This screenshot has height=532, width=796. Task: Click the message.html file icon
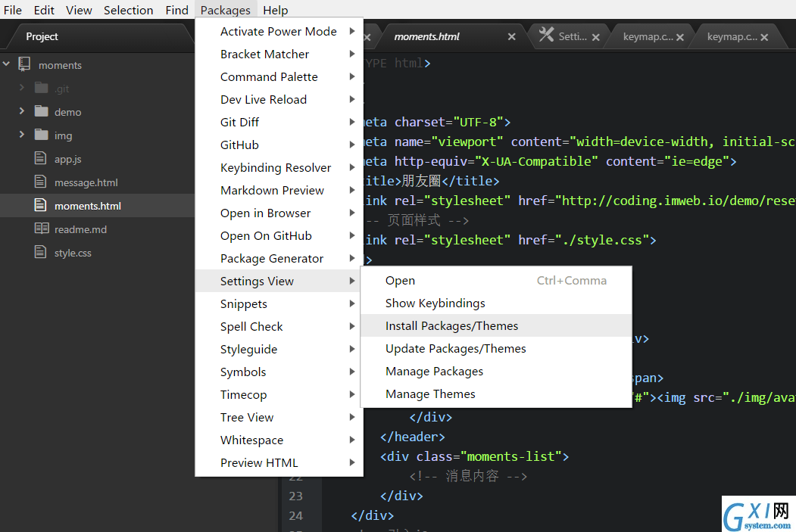[41, 181]
